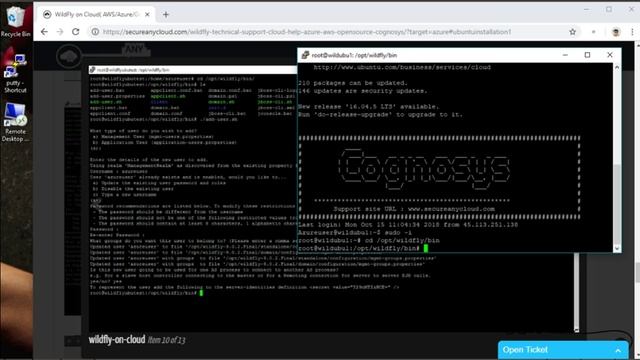Click the 'cd /opt/wildfly/bin' command line
This screenshot has width=640, height=360.
369,240
